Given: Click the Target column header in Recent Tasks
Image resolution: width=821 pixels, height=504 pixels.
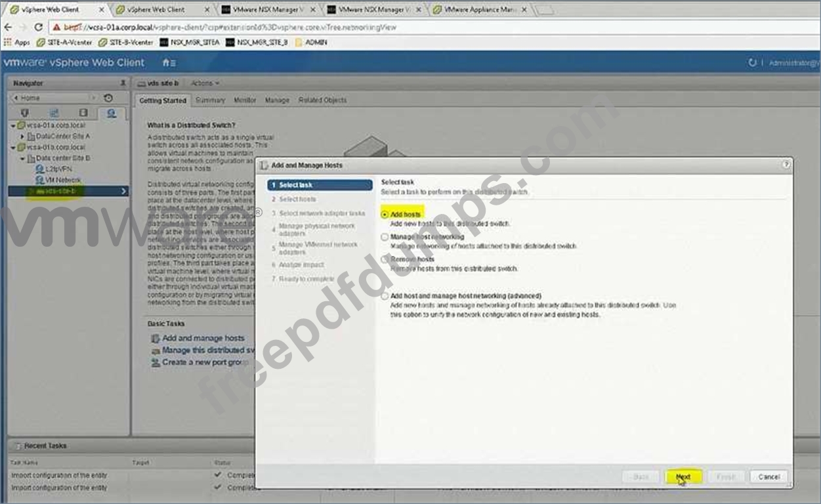Looking at the screenshot, I should 140,463.
